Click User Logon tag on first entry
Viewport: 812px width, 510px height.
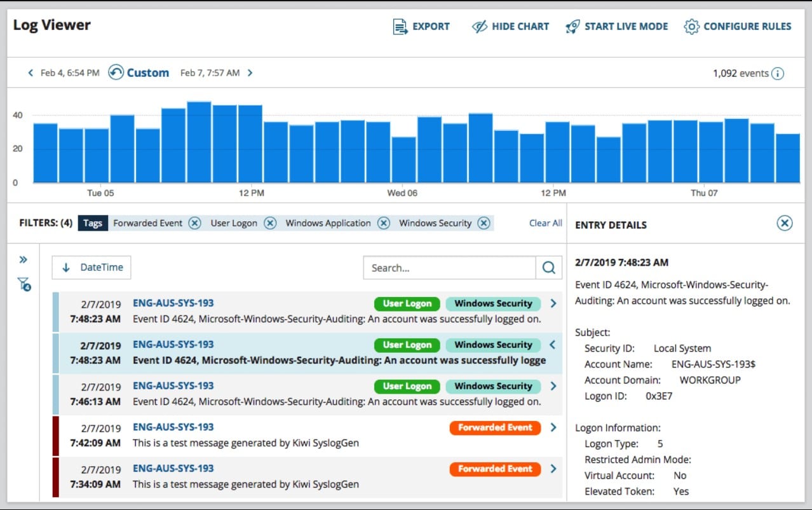coord(407,303)
